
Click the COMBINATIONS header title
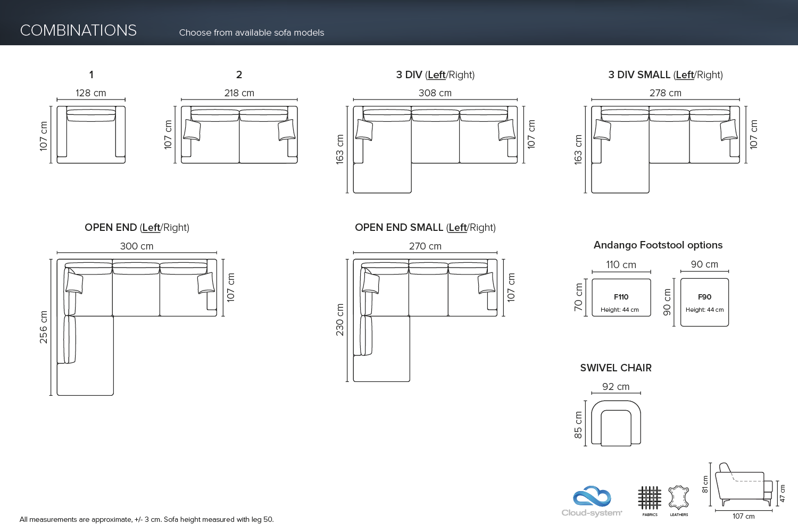[78, 30]
